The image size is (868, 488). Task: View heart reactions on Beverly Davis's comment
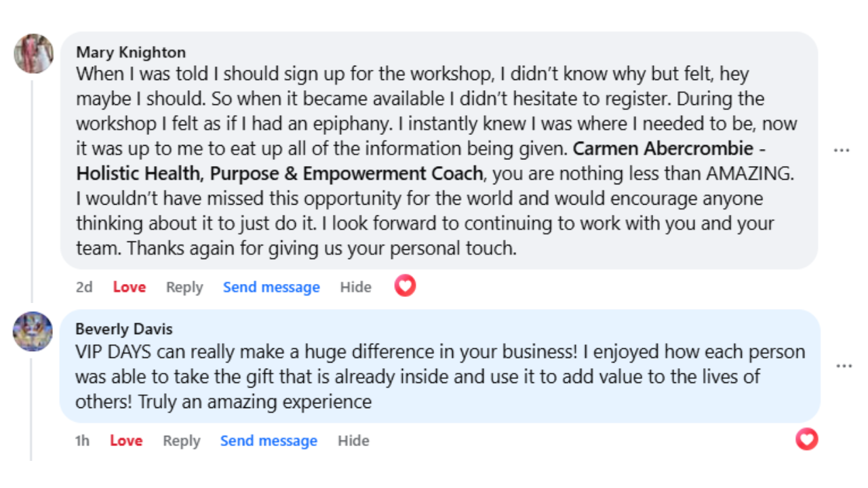click(x=806, y=440)
